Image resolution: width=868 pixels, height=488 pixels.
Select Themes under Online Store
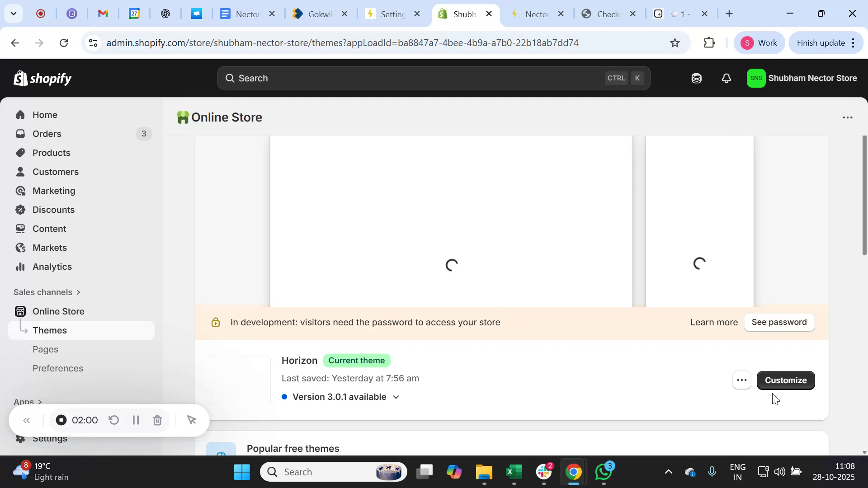[x=50, y=330]
